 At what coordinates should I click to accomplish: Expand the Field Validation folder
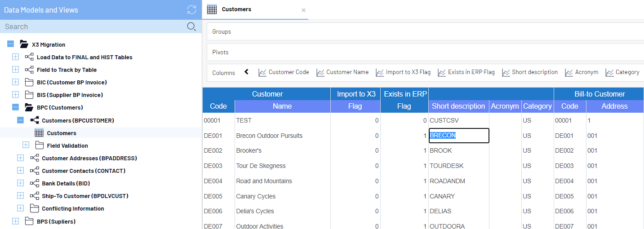[26, 145]
